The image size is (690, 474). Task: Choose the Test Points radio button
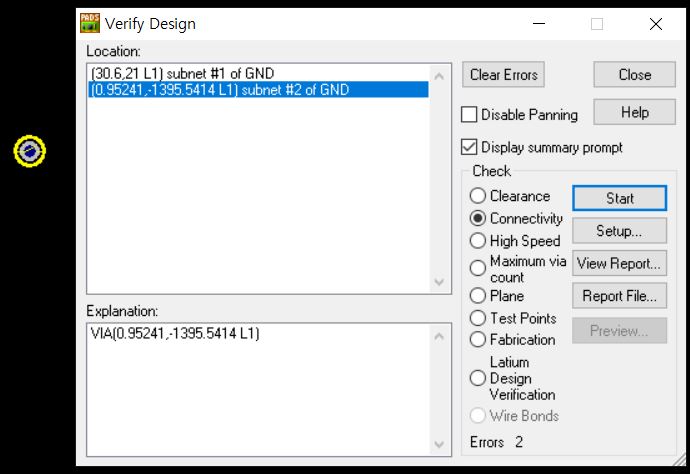point(478,318)
